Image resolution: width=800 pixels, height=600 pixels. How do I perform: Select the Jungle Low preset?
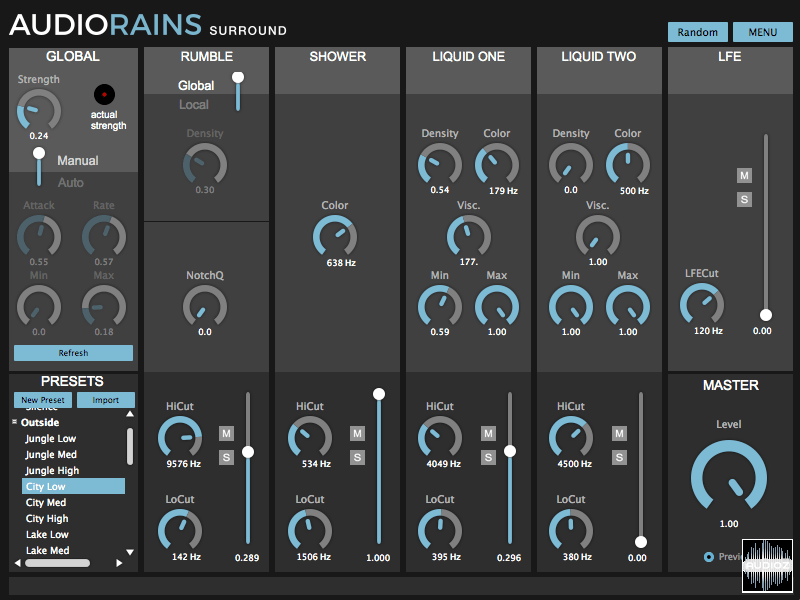[51, 438]
